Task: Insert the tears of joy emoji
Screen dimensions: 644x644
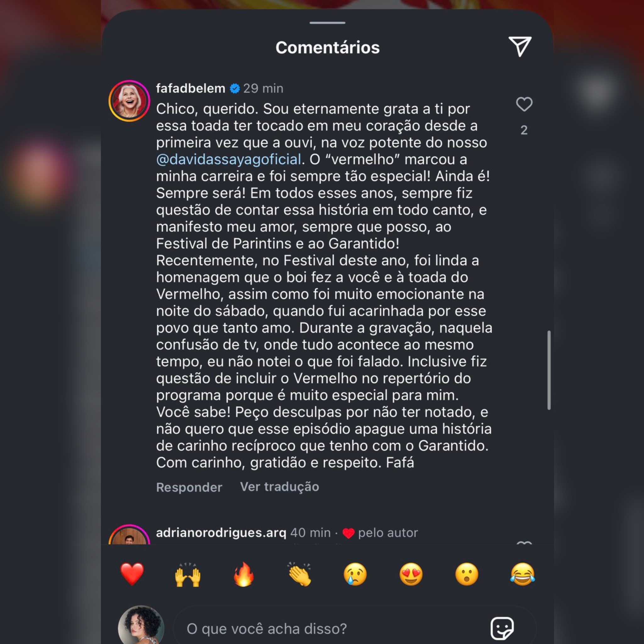Action: pyautogui.click(x=522, y=574)
